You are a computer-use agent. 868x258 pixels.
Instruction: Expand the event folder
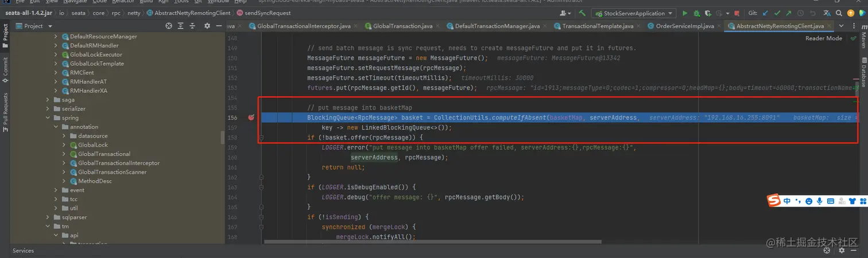pyautogui.click(x=56, y=190)
